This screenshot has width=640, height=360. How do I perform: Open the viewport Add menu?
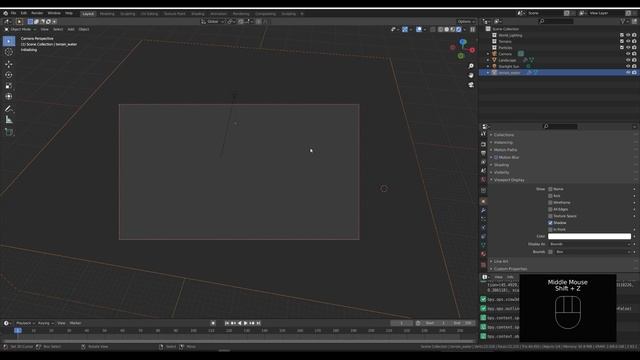[x=71, y=29]
